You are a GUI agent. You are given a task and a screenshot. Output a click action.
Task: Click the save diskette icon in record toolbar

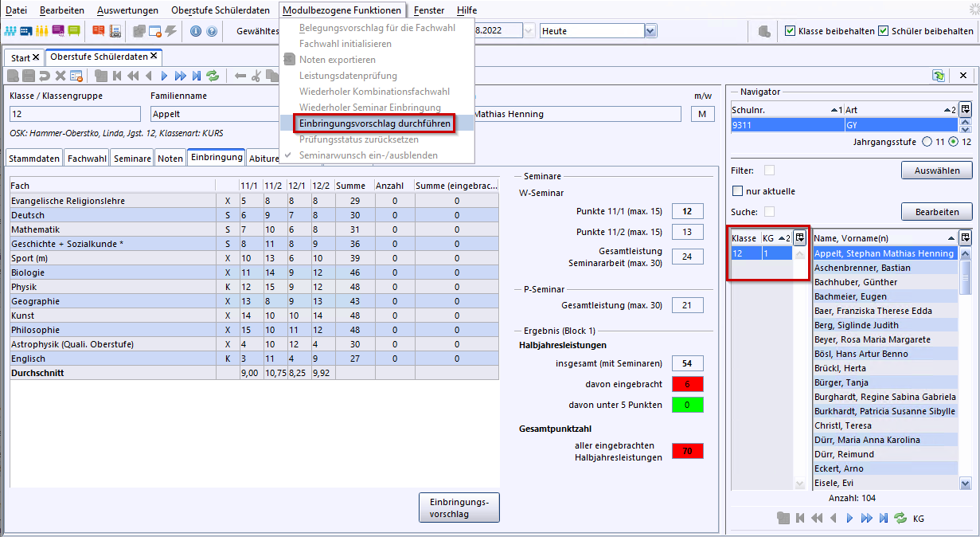[x=29, y=76]
